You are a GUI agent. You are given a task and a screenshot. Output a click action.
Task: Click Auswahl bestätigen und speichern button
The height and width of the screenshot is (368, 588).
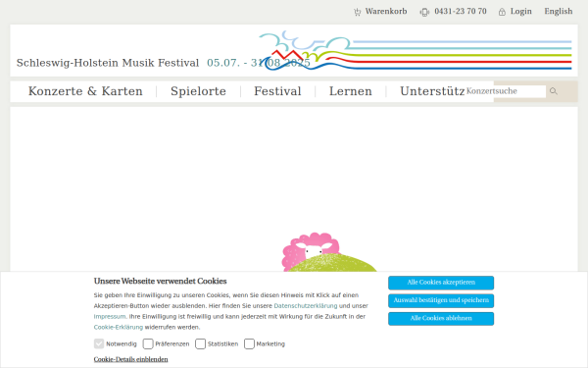click(x=441, y=301)
